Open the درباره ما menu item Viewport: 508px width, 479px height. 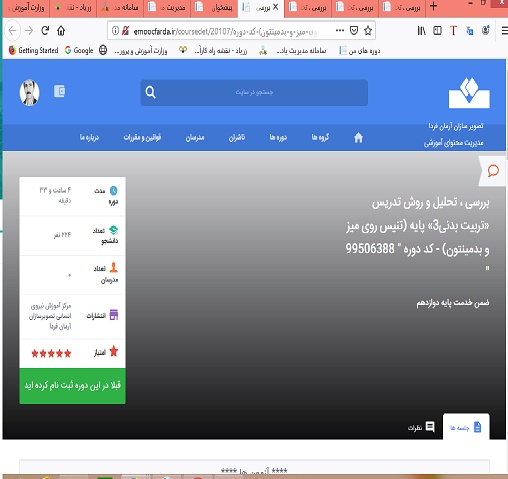[89, 137]
